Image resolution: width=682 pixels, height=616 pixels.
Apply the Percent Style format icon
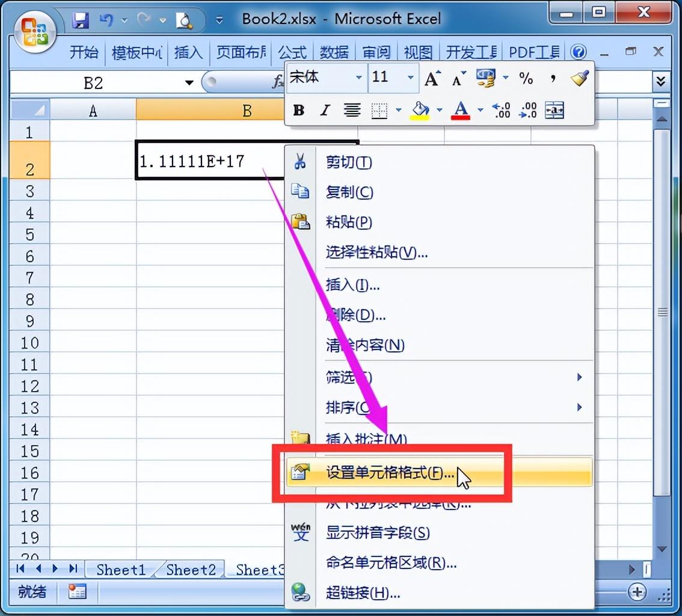[x=527, y=78]
